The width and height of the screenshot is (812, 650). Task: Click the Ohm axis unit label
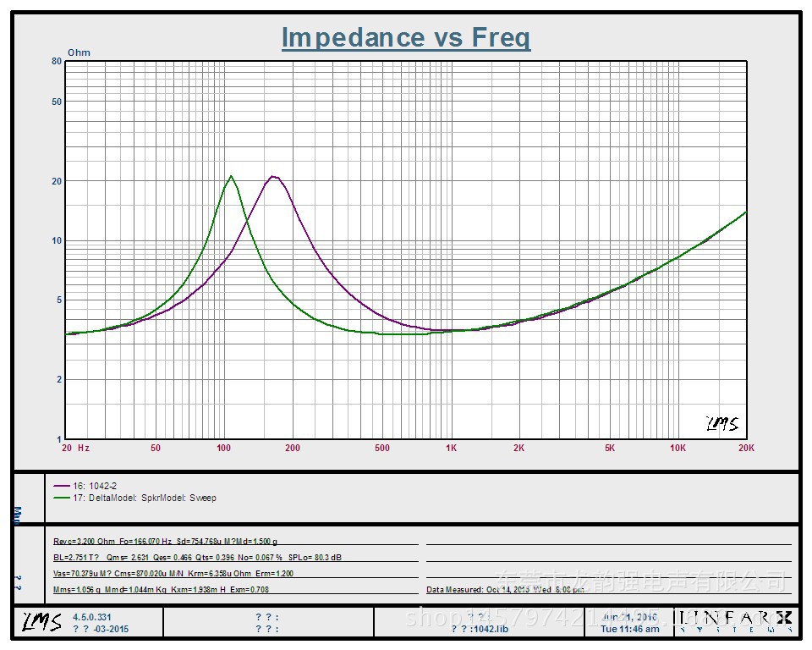79,52
